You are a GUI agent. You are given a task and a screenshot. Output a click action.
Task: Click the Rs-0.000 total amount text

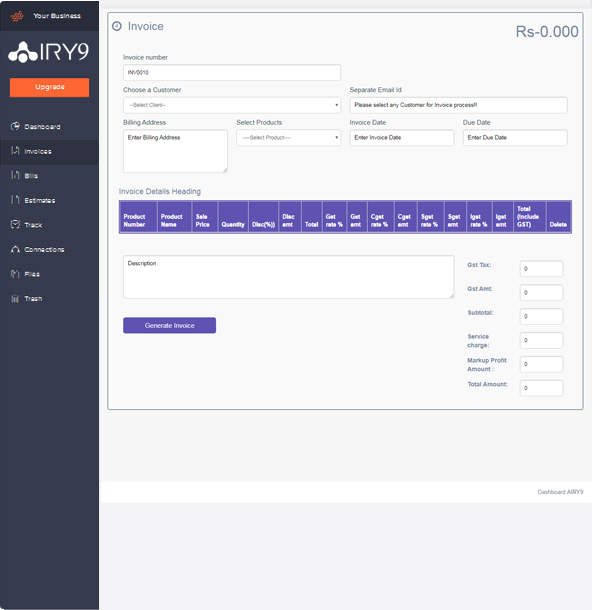[547, 32]
